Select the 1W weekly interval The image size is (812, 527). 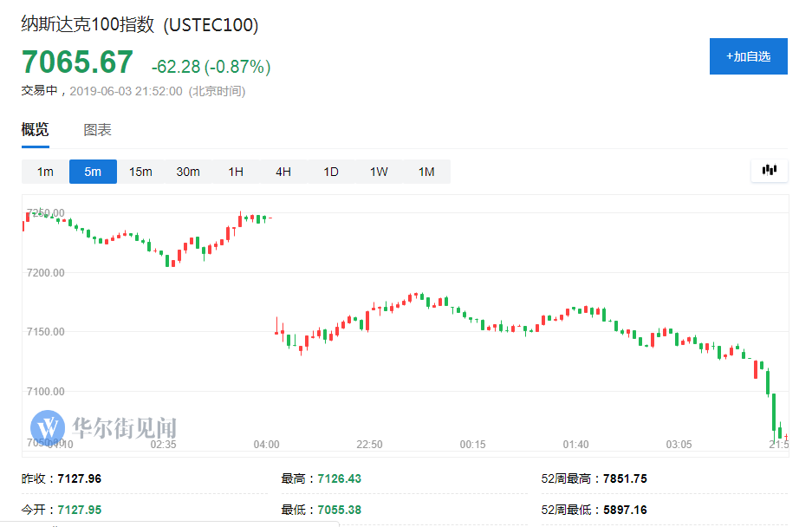(x=379, y=172)
